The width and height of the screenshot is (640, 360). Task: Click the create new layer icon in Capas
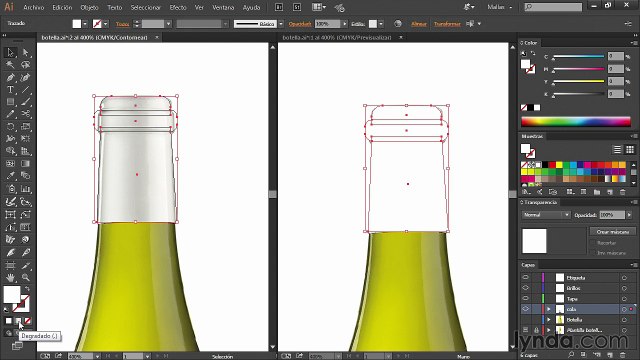(610, 355)
